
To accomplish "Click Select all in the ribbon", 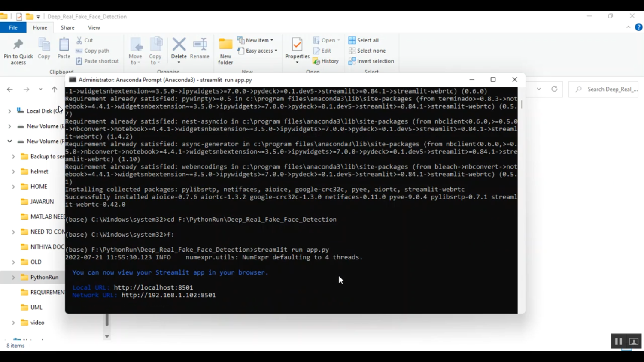I will (x=364, y=40).
